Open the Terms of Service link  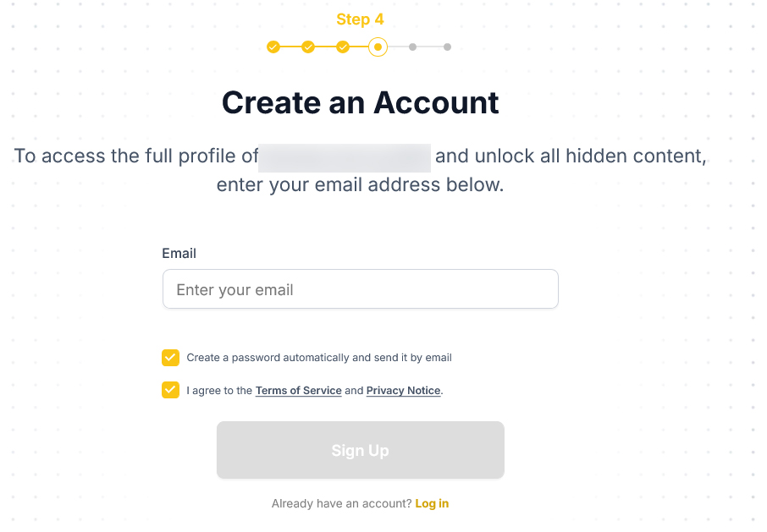point(298,391)
